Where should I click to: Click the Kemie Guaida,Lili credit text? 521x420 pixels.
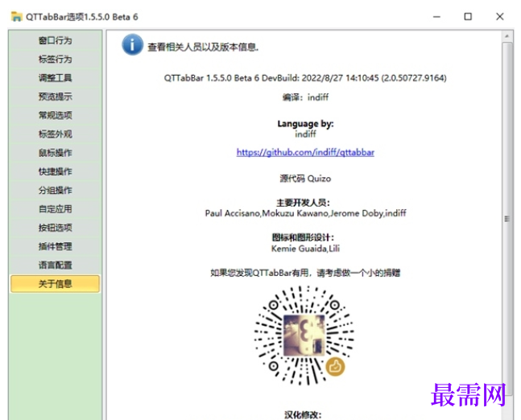(x=305, y=249)
